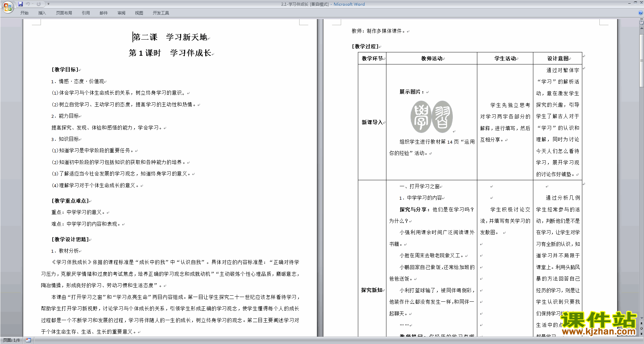The image size is (644, 344).
Task: Switch to the 页面布局 tab
Action: (64, 13)
